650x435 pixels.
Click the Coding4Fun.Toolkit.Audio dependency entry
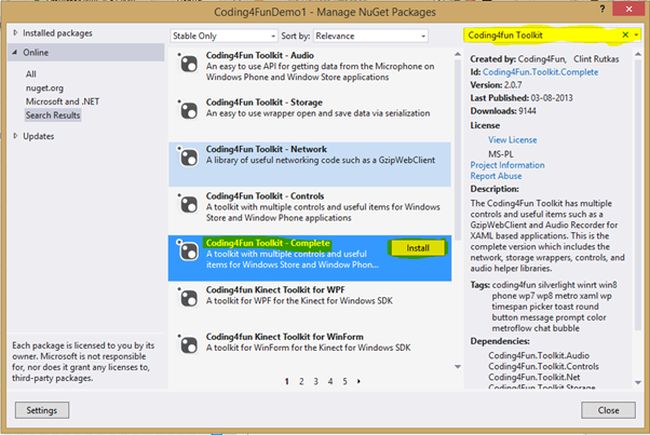[x=539, y=355]
